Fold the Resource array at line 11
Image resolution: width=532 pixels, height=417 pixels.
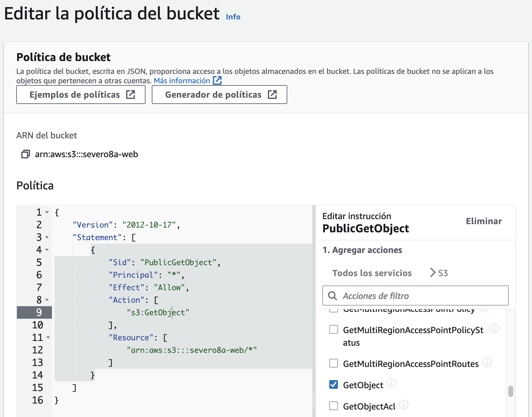click(x=48, y=337)
